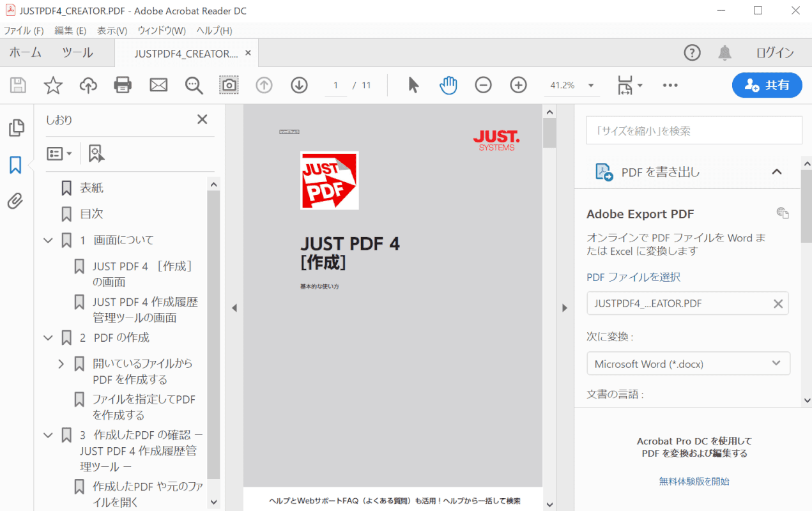This screenshot has height=511, width=812.
Task: Add the file to starred favorites
Action: pyautogui.click(x=53, y=85)
